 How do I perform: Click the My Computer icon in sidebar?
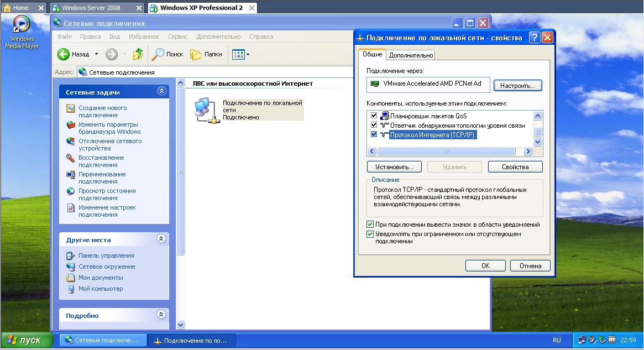71,289
